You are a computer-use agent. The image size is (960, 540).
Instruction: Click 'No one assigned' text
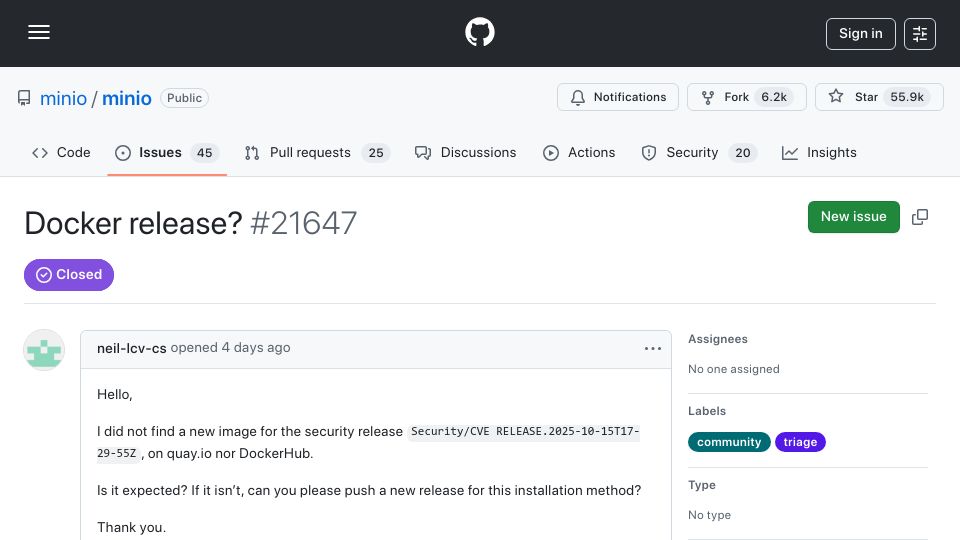[733, 369]
